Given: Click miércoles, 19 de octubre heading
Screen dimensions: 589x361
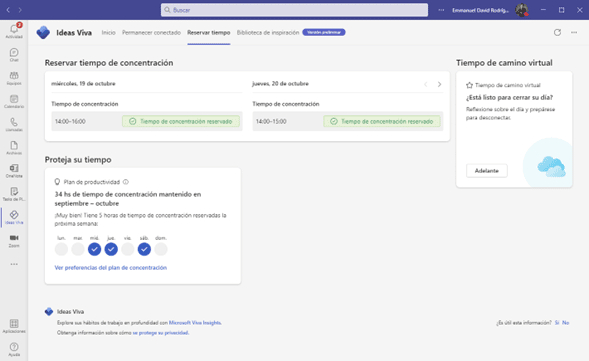Looking at the screenshot, I should click(83, 84).
